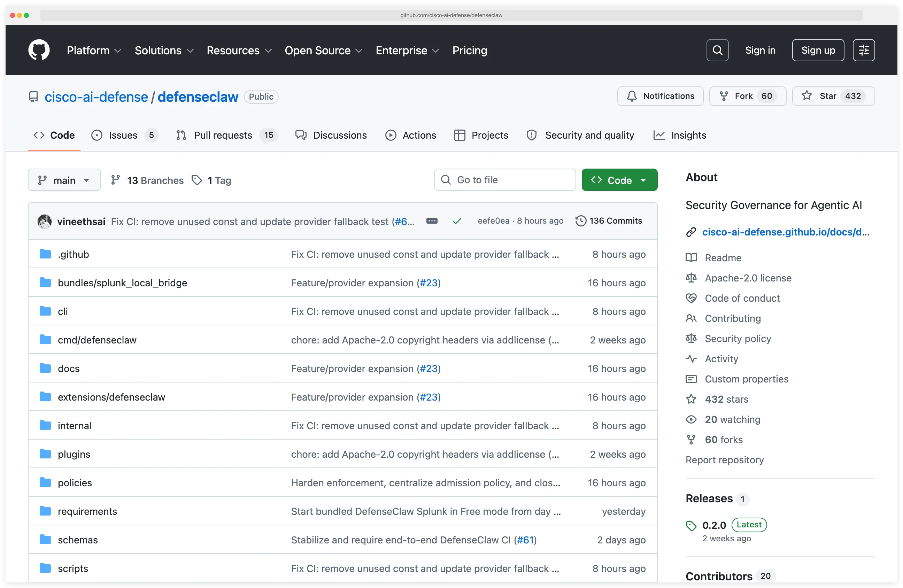
Task: Click the tag icon next to 1 Tag
Action: pyautogui.click(x=197, y=180)
